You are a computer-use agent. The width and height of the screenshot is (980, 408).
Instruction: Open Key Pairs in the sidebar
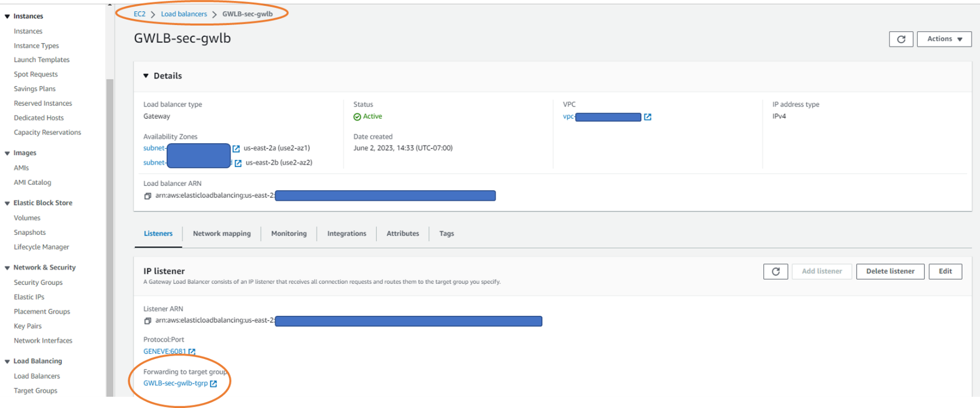(x=28, y=326)
